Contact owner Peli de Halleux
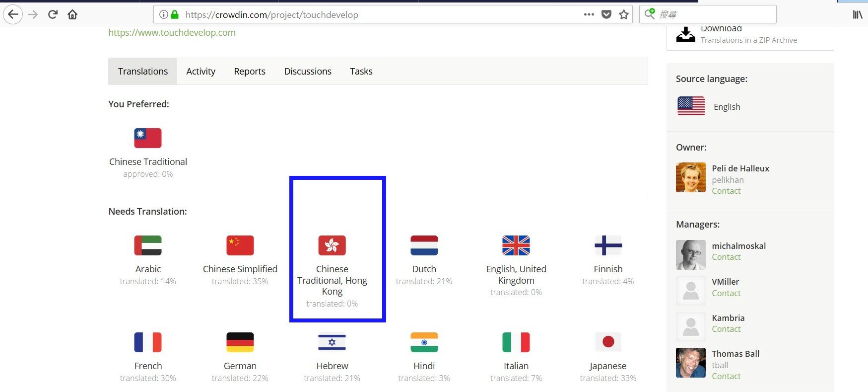This screenshot has height=392, width=868. 726,191
